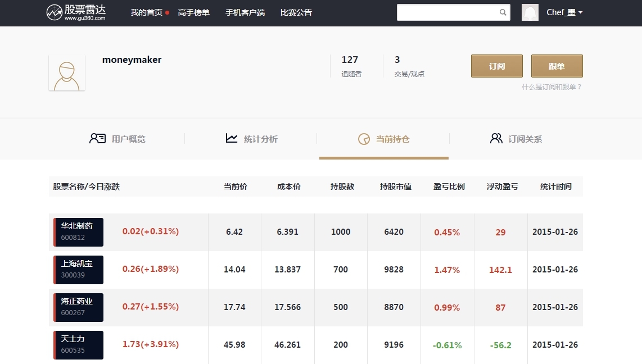
Task: Click 0.26(+1.89%) change for 上海凯宝
Action: [x=150, y=269]
